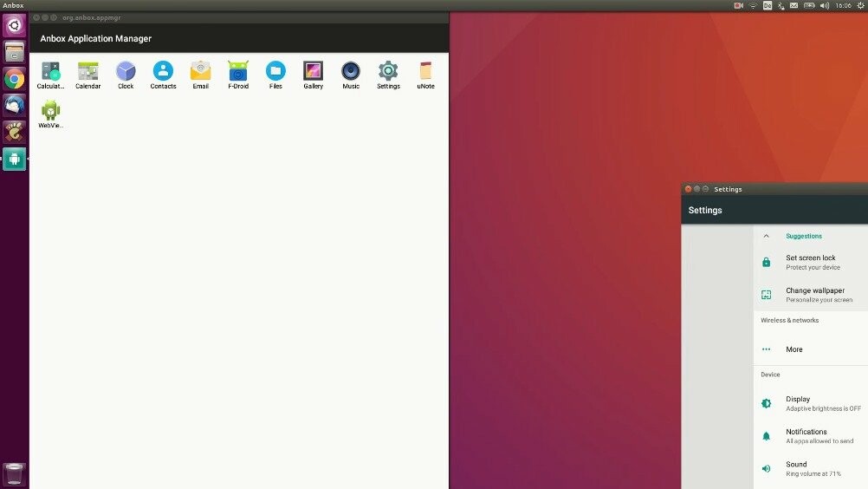
Task: Choose Change wallpaper option
Action: tap(814, 295)
